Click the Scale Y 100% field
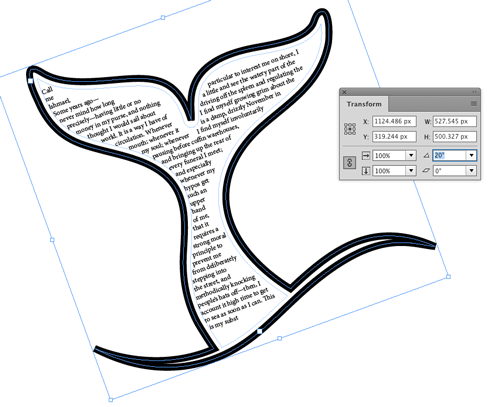Image resolution: width=500 pixels, height=407 pixels. click(389, 171)
